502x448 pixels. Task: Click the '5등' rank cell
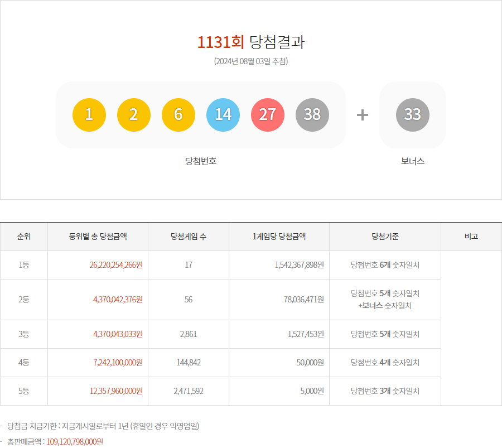[23, 391]
